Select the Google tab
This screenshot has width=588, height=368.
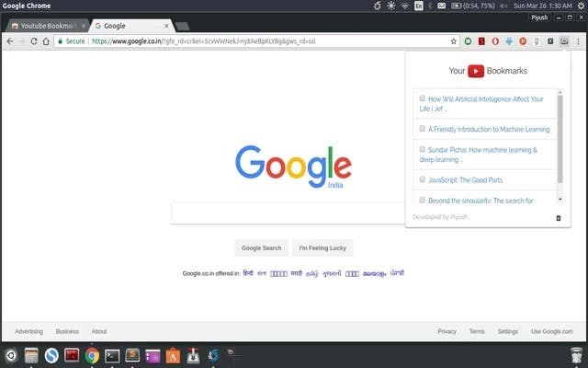pos(131,26)
